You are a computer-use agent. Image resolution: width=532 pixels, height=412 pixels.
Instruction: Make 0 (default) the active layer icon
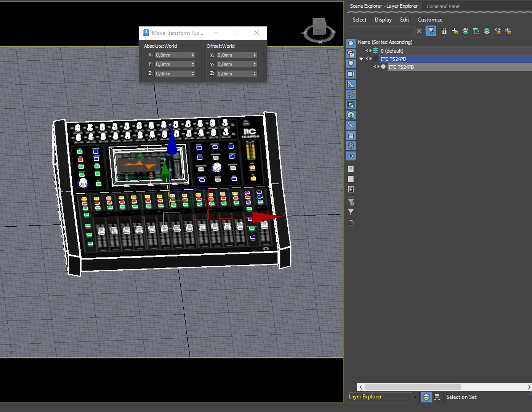375,50
